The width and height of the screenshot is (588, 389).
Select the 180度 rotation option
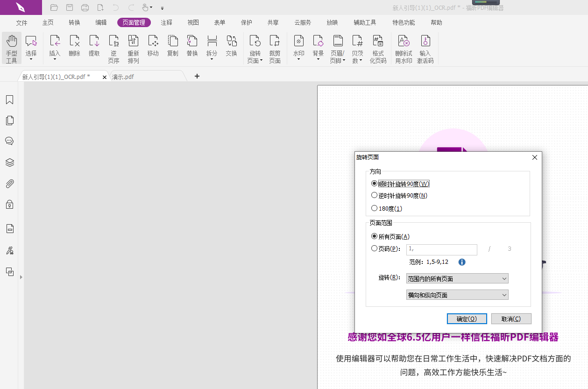coord(374,208)
